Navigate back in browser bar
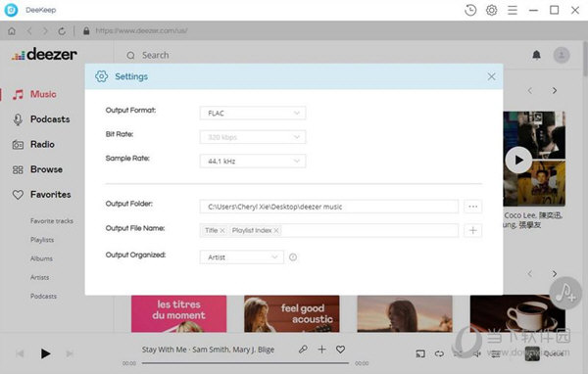 (x=29, y=30)
